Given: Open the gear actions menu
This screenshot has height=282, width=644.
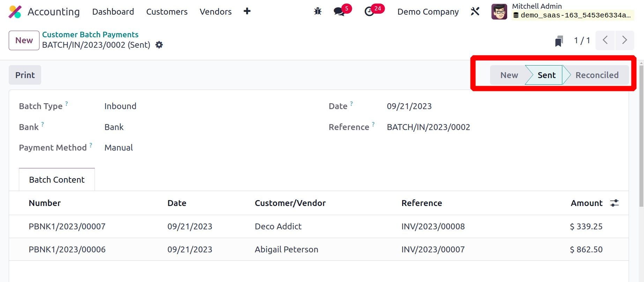Looking at the screenshot, I should (x=159, y=45).
